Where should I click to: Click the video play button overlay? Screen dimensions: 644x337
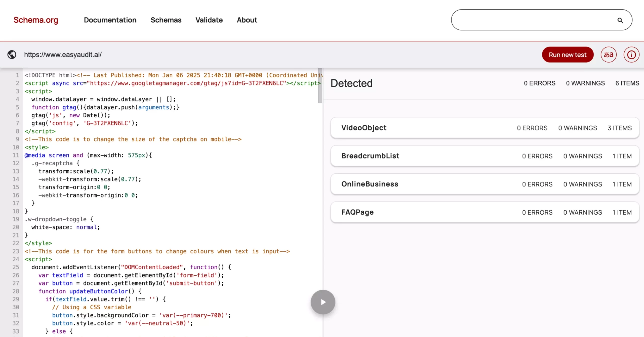(323, 302)
